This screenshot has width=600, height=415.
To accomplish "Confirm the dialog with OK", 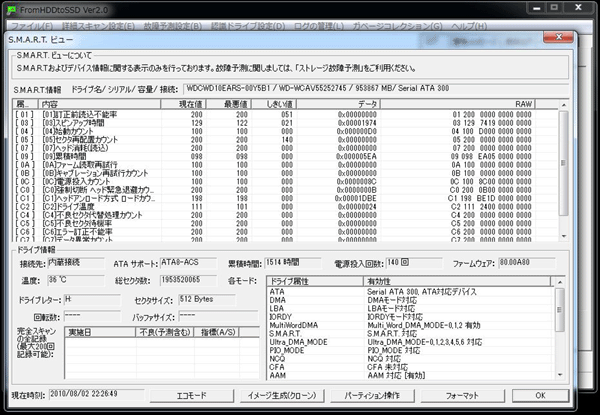I will pyautogui.click(x=540, y=395).
